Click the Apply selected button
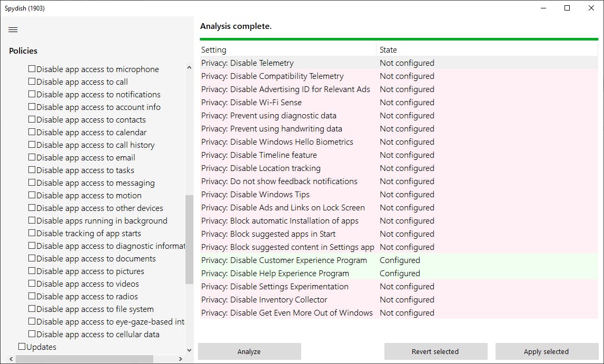 pyautogui.click(x=546, y=351)
